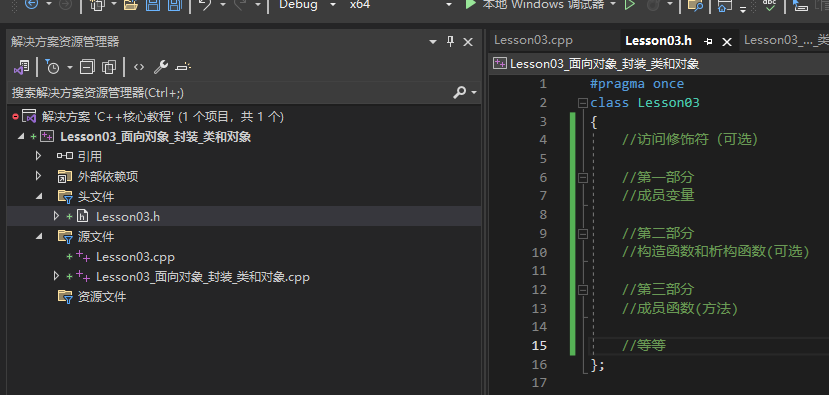The width and height of the screenshot is (829, 395).
Task: Click the //成员变量 comment
Action: (658, 196)
